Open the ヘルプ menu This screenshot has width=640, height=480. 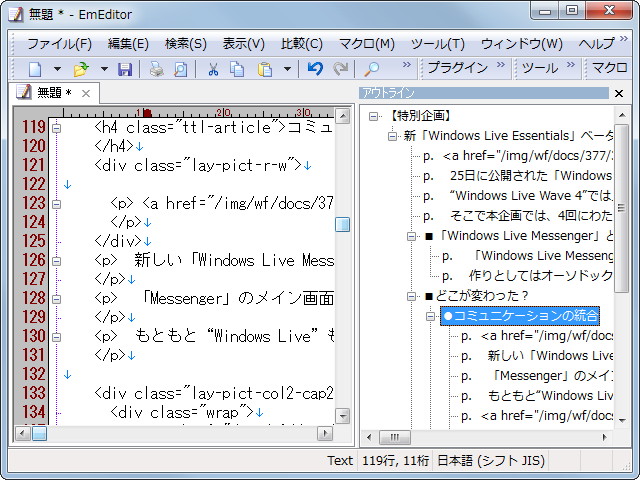[x=596, y=44]
